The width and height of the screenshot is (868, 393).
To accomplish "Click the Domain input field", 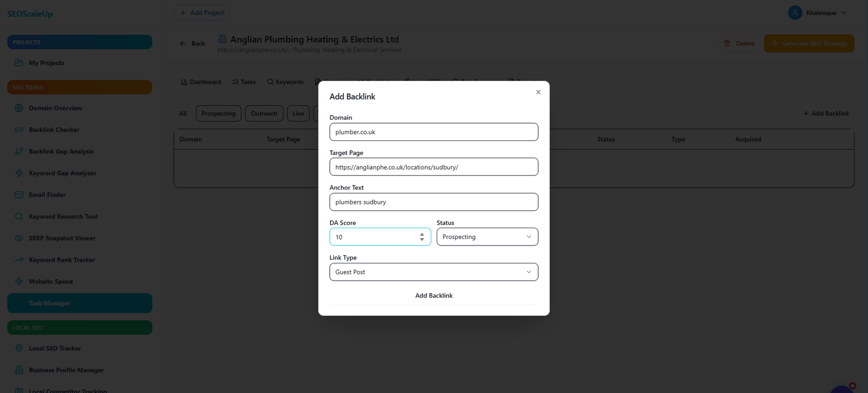I will (x=433, y=132).
